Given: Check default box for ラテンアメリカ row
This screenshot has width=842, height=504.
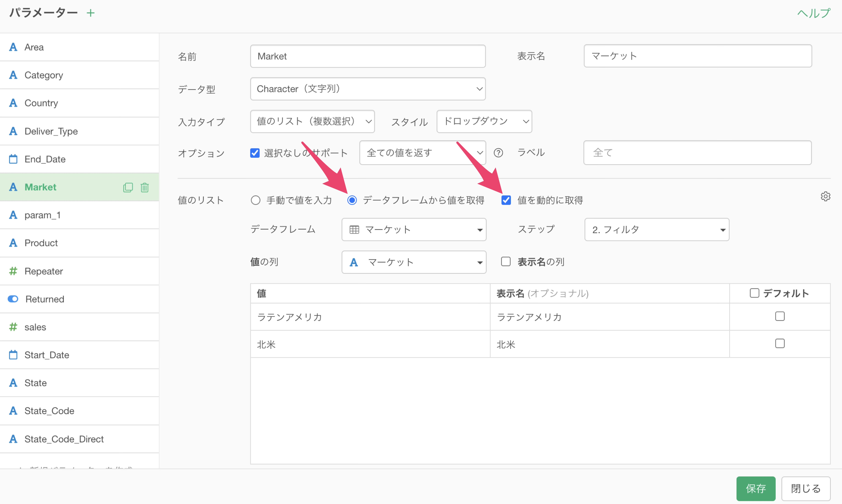Looking at the screenshot, I should [779, 316].
